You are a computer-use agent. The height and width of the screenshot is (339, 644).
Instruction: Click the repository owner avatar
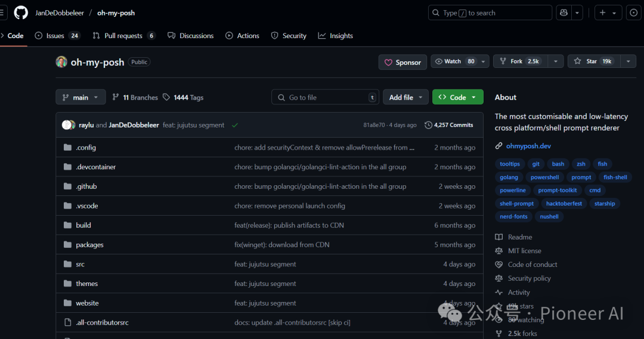click(61, 62)
